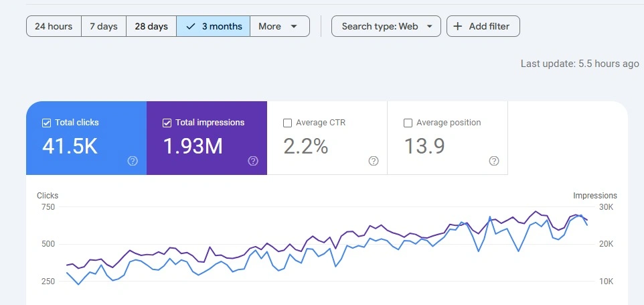Uncheck the Total clicks checkbox
Image resolution: width=644 pixels, height=305 pixels.
46,123
